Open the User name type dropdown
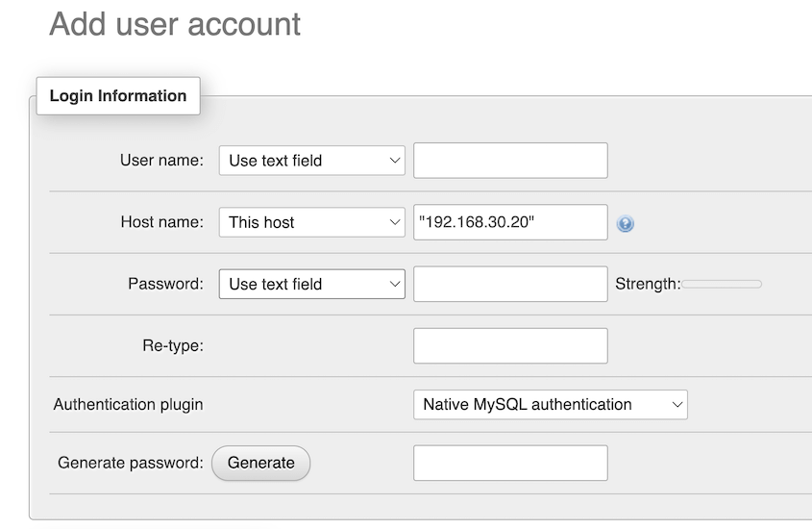The width and height of the screenshot is (812, 529). pyautogui.click(x=311, y=160)
